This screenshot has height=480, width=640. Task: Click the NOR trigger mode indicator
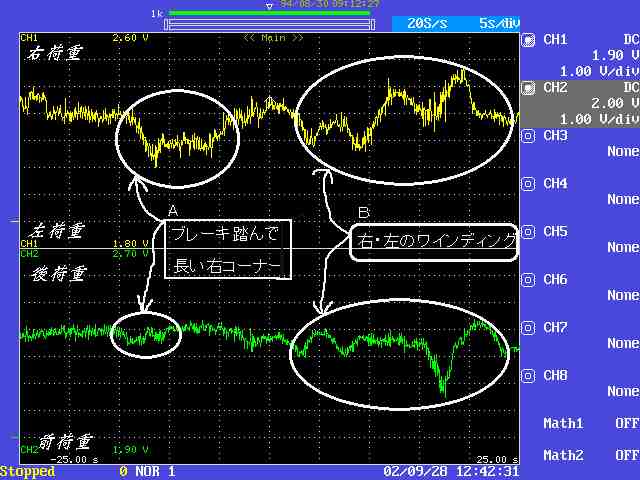[147, 471]
